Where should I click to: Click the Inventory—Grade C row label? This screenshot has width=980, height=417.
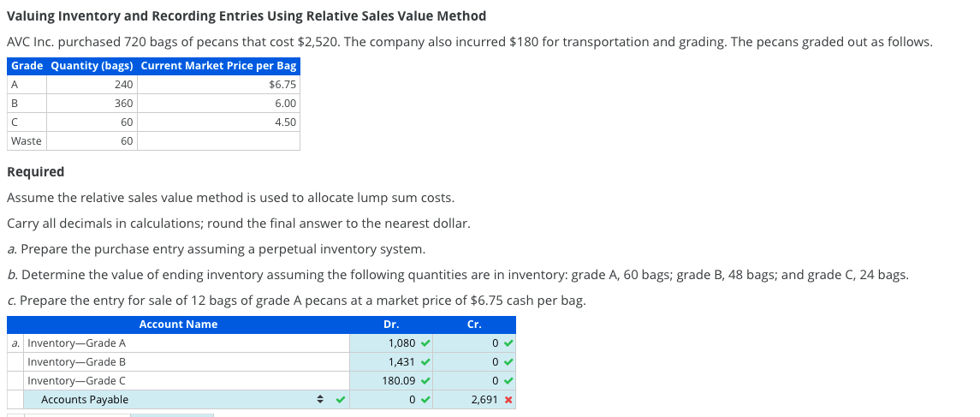77,381
